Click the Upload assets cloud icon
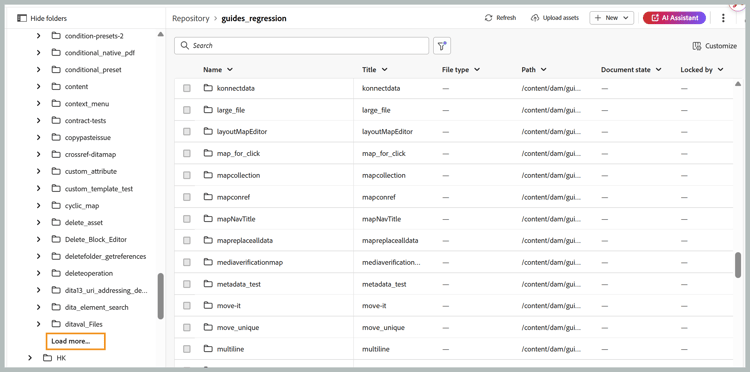 pos(535,18)
